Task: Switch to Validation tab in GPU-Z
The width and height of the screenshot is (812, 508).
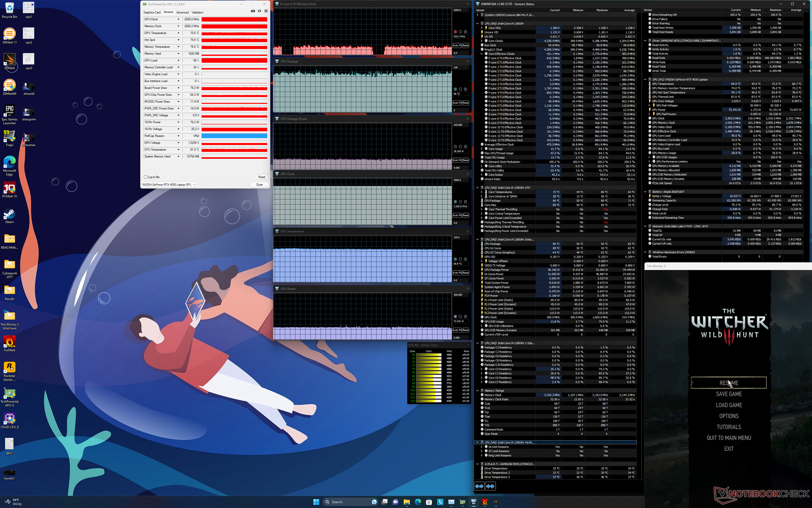Action: click(198, 12)
